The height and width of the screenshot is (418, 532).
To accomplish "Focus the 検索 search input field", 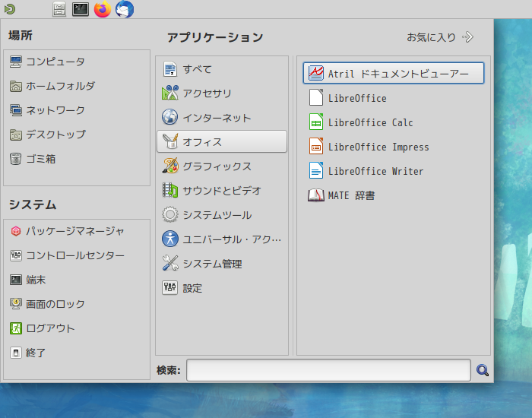I will [328, 370].
